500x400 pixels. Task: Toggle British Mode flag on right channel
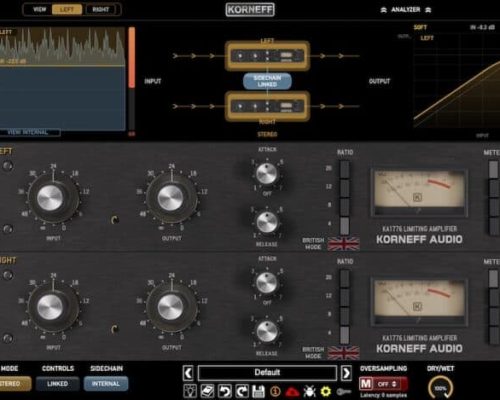click(x=343, y=353)
